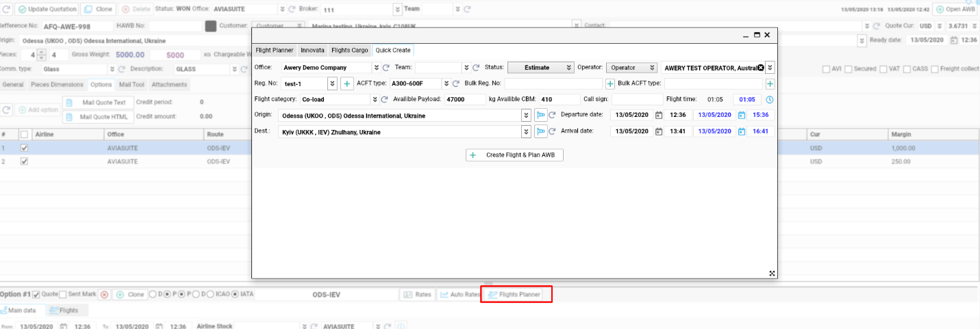The width and height of the screenshot is (980, 329).
Task: Refresh the Flight category field
Action: (384, 99)
